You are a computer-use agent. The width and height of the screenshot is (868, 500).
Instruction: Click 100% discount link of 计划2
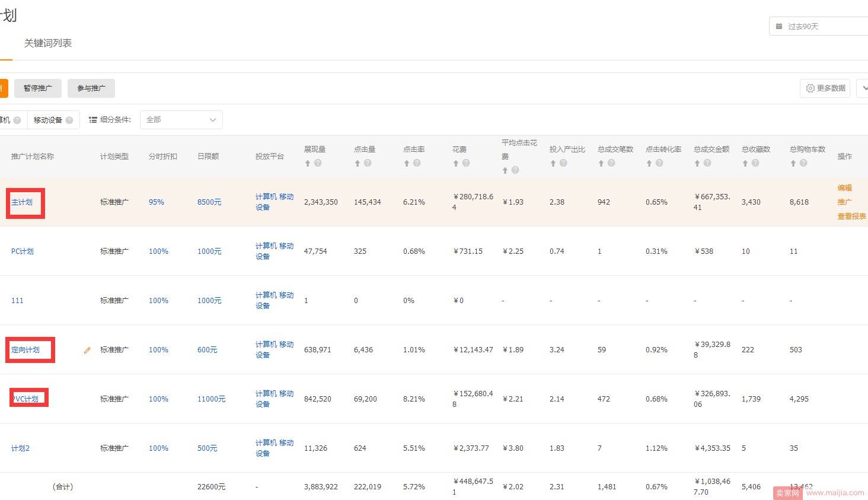[x=158, y=448]
